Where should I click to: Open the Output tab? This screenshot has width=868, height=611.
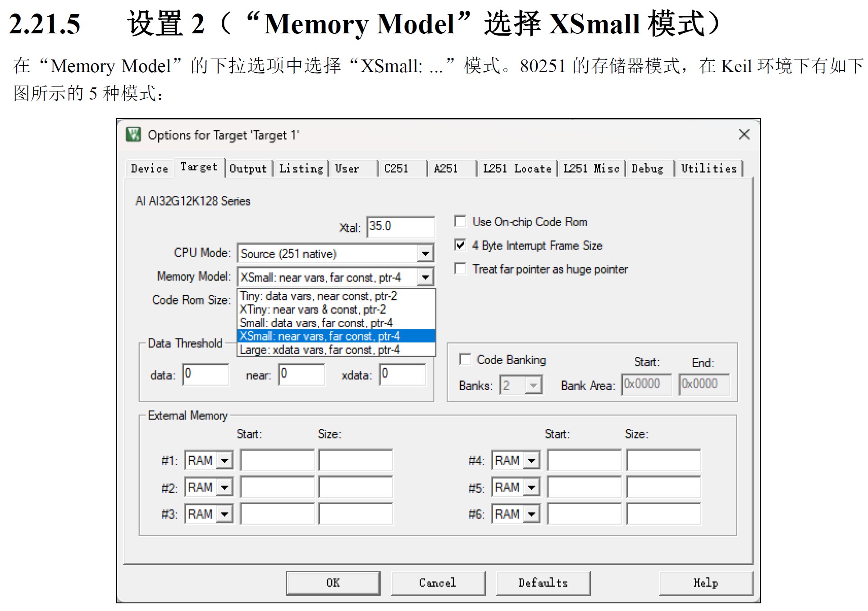[248, 169]
